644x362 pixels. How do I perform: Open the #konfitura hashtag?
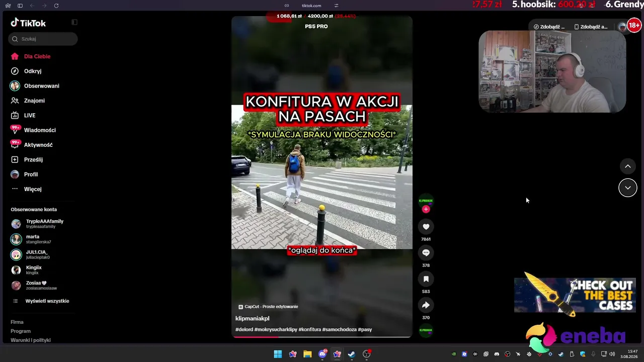pos(310,330)
